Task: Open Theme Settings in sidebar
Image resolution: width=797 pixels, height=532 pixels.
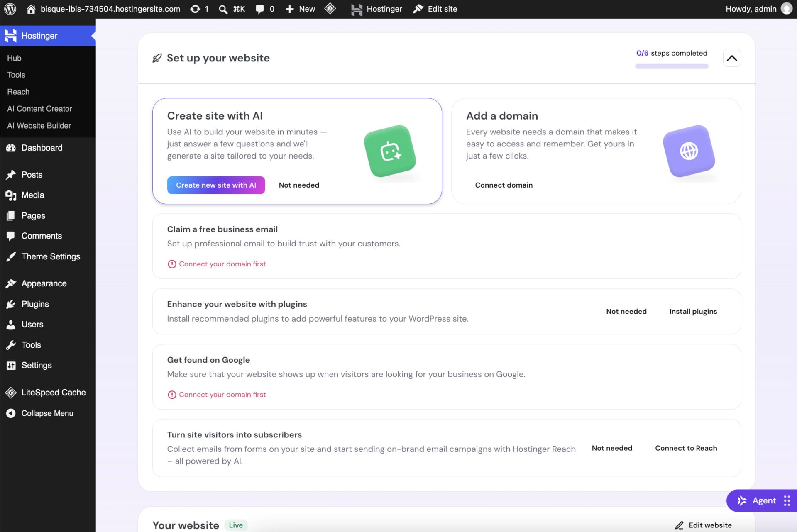Action: point(48,256)
